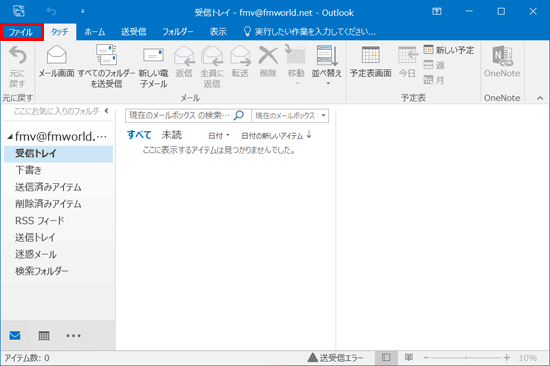This screenshot has height=366, width=550.
Task: Collapse the fmv@fmworld account tree
Action: coord(10,137)
